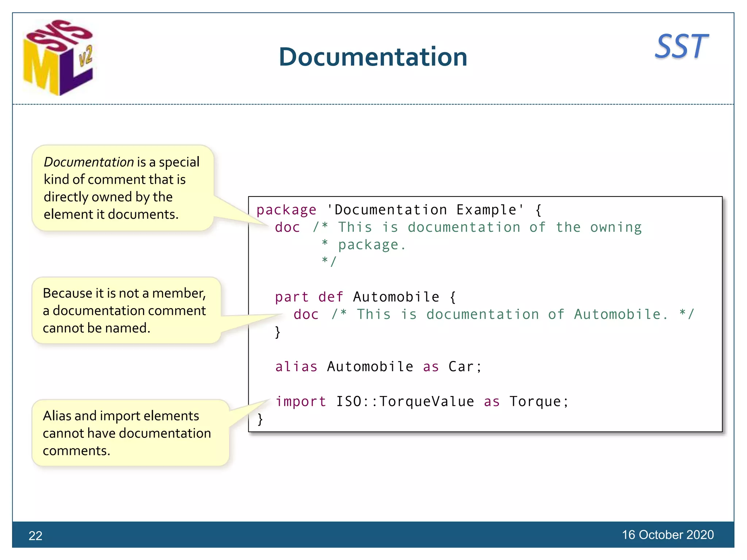Click ISO::TorqueValue in the import line
Viewport: 747px width, 560px height.
405,402
